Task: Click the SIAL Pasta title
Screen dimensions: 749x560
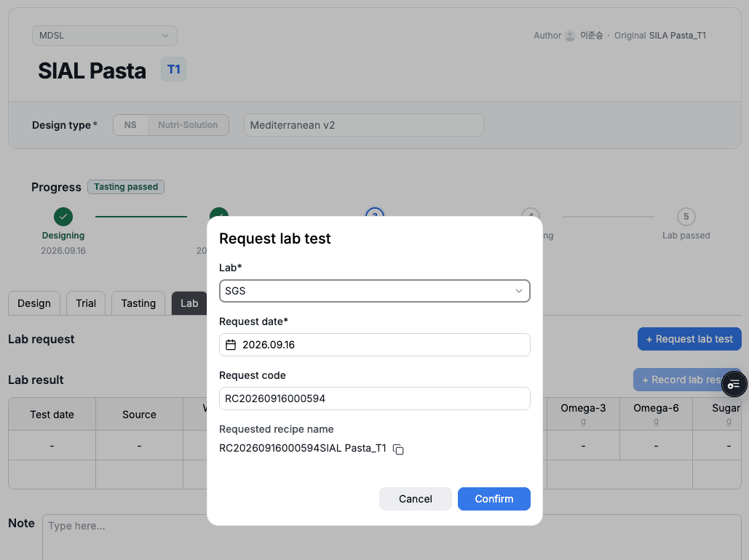Action: point(92,71)
